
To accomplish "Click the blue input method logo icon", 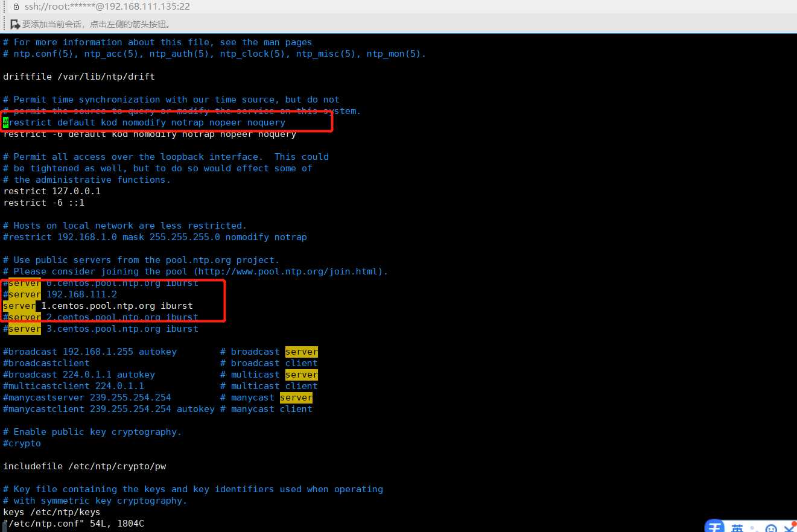I will coord(715,527).
